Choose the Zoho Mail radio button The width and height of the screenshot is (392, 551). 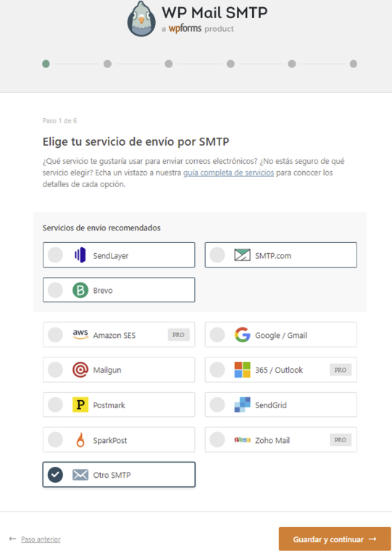217,439
